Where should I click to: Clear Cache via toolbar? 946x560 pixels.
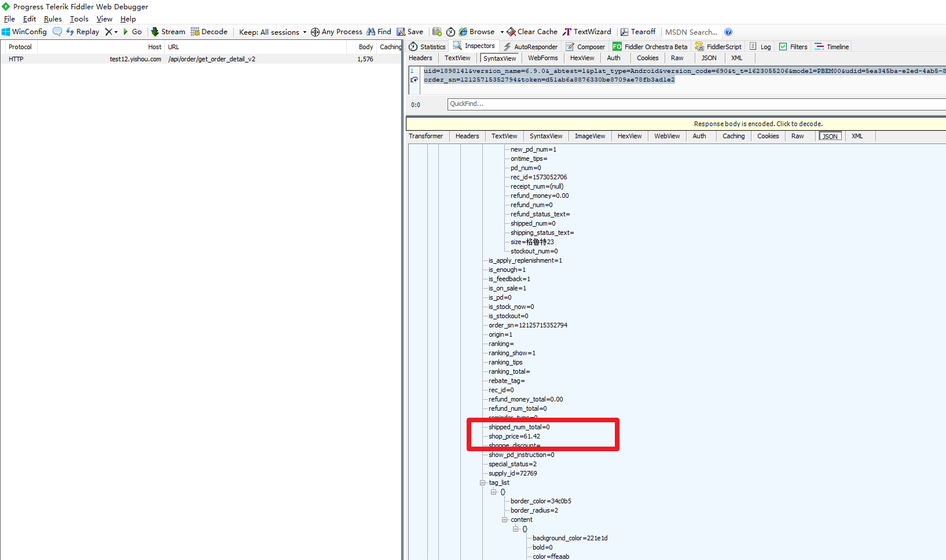(x=532, y=32)
